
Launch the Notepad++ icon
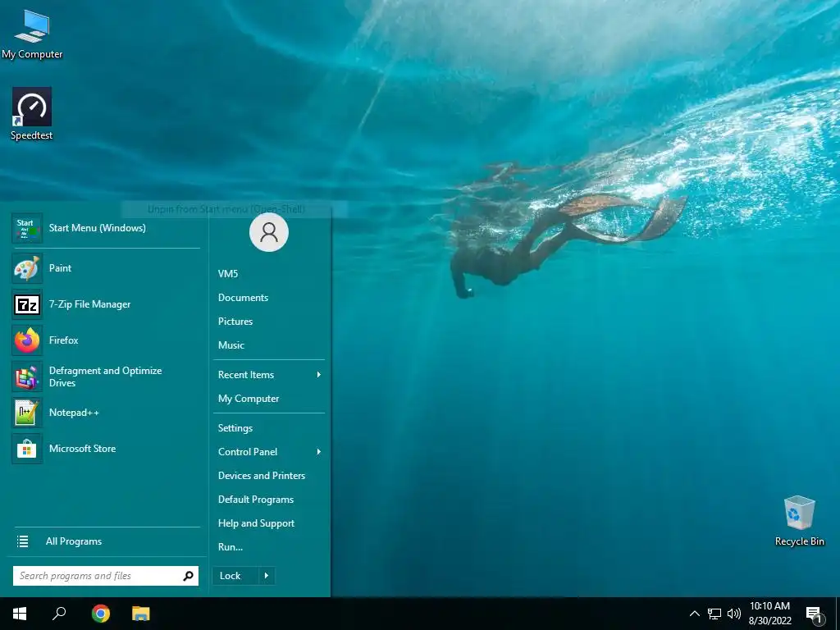click(x=27, y=413)
